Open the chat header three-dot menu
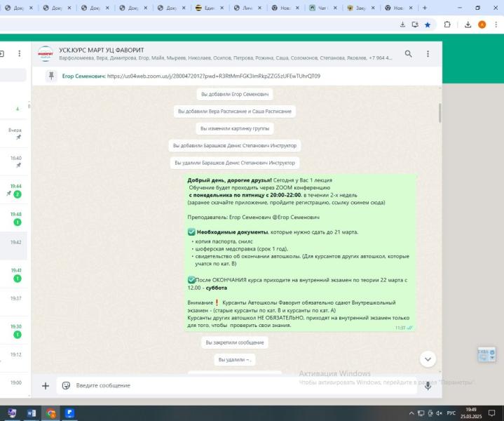Image resolution: width=504 pixels, height=421 pixels. tap(428, 54)
